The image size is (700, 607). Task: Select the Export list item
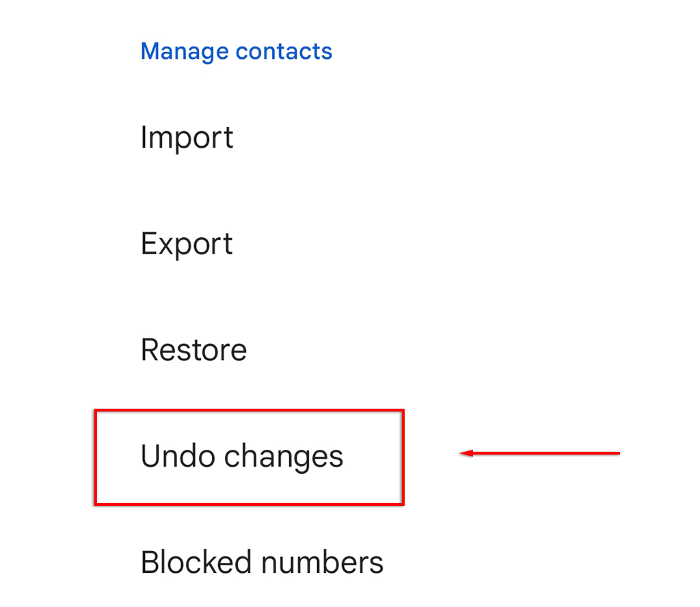(187, 244)
